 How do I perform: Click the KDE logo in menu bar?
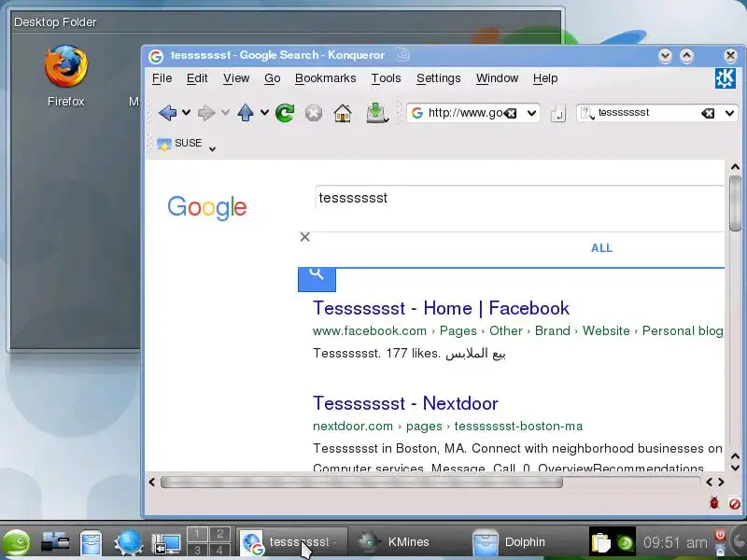(x=726, y=78)
